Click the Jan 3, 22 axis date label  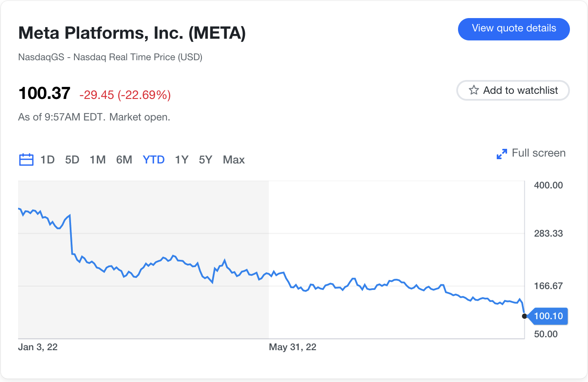pyautogui.click(x=38, y=347)
